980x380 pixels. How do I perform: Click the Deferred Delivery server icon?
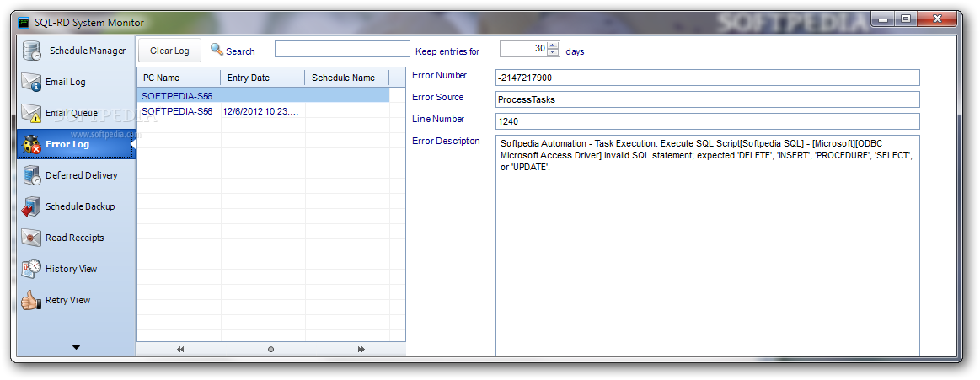(32, 175)
